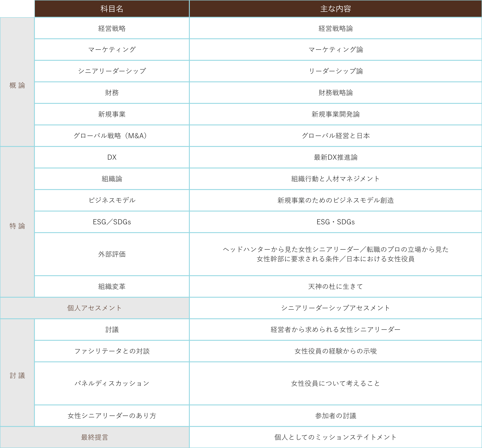Click the 最新DX推進論 cell
The height and width of the screenshot is (448, 482).
click(x=335, y=157)
